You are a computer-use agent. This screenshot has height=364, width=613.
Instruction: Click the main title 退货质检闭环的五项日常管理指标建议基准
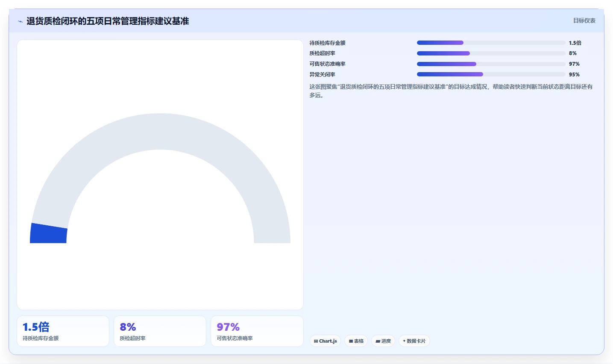[108, 21]
